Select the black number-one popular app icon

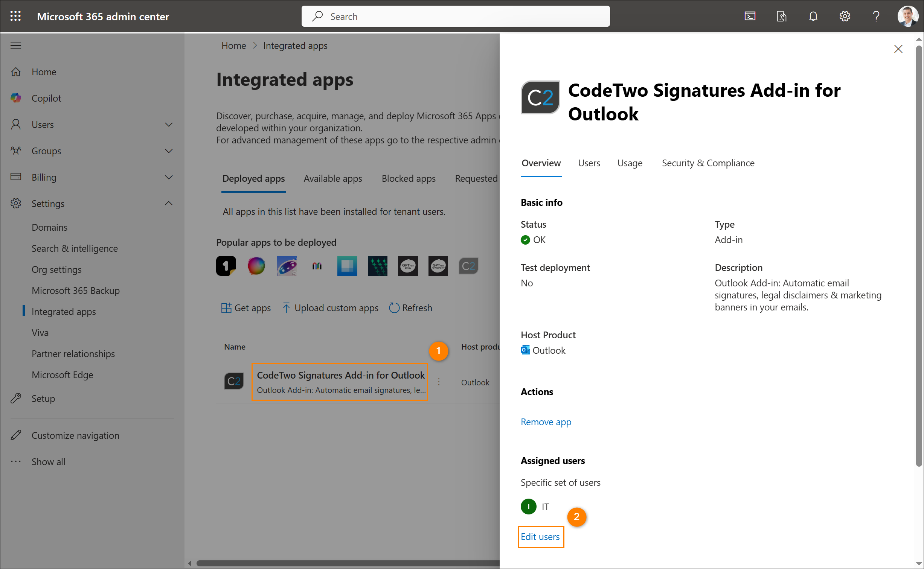(x=226, y=266)
